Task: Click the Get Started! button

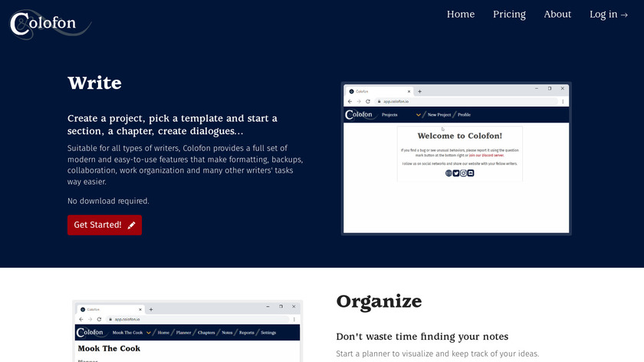Action: point(105,225)
